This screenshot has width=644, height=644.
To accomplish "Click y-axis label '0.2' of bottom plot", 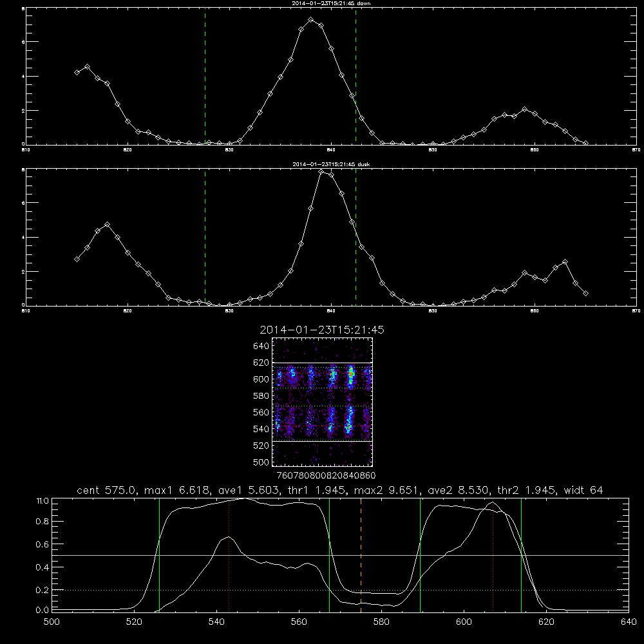I will click(43, 590).
